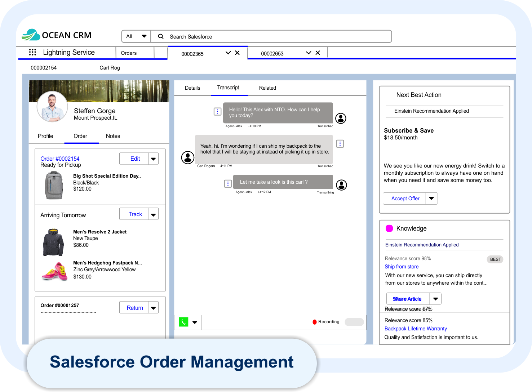Click the search magnifier icon
Viewport: 532px width, 392px height.
pos(161,36)
